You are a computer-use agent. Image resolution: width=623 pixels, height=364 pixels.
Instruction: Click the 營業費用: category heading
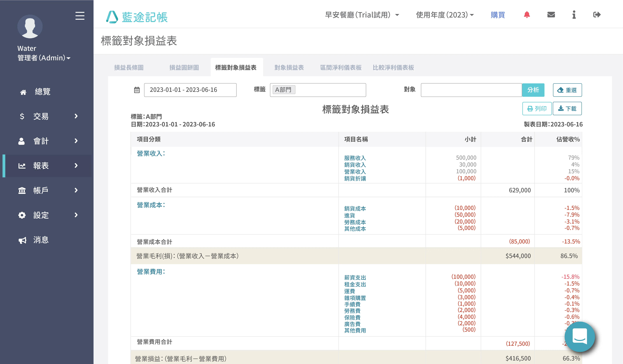coord(151,272)
